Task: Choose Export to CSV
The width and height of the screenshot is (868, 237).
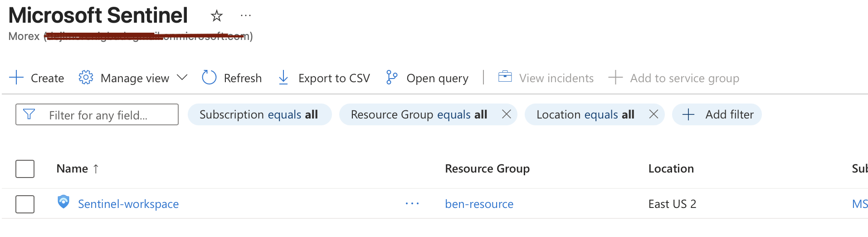Action: tap(334, 78)
